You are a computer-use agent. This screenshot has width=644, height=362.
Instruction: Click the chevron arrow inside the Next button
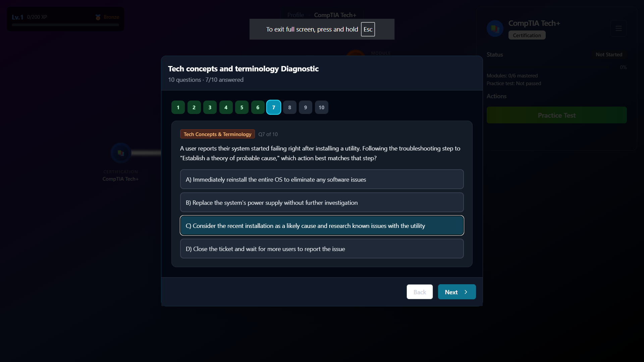(466, 292)
